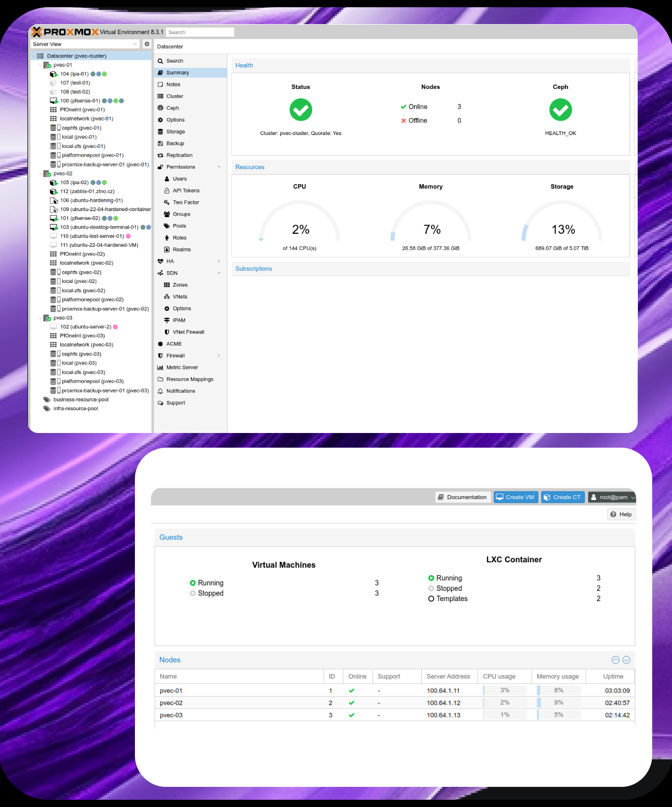Click the Users person icon
Image resolution: width=672 pixels, height=807 pixels.
coord(167,179)
